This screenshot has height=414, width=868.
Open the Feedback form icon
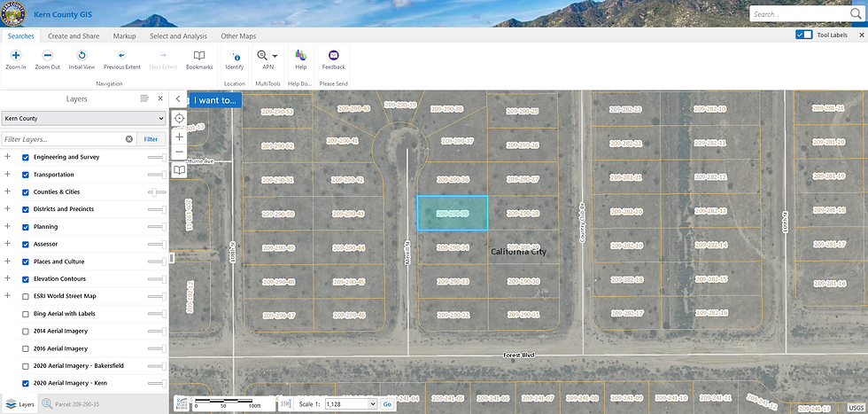point(334,55)
